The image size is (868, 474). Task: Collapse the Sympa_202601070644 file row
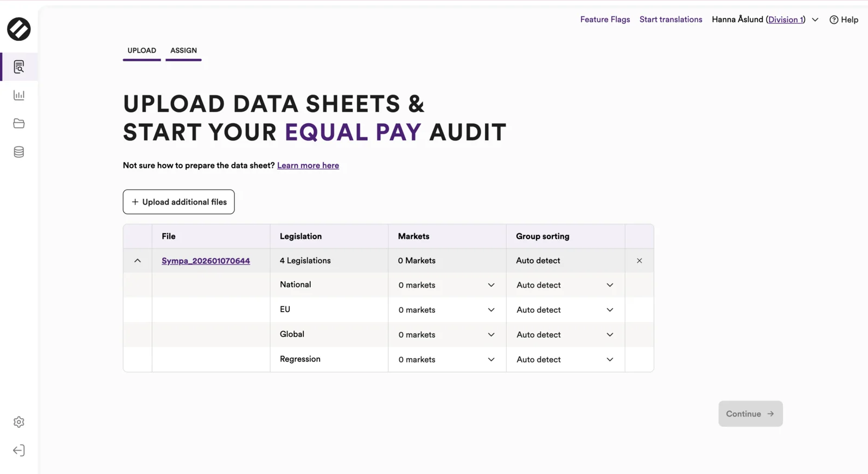click(x=138, y=261)
